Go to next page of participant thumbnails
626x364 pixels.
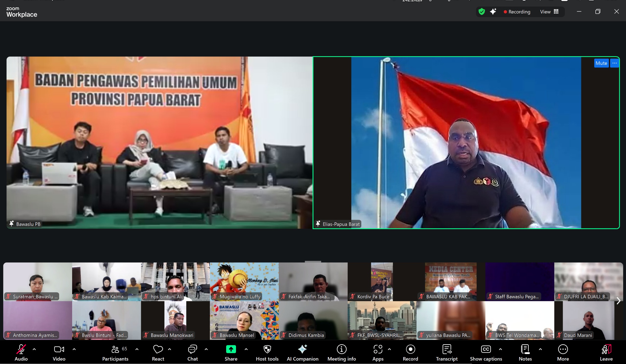(x=618, y=301)
